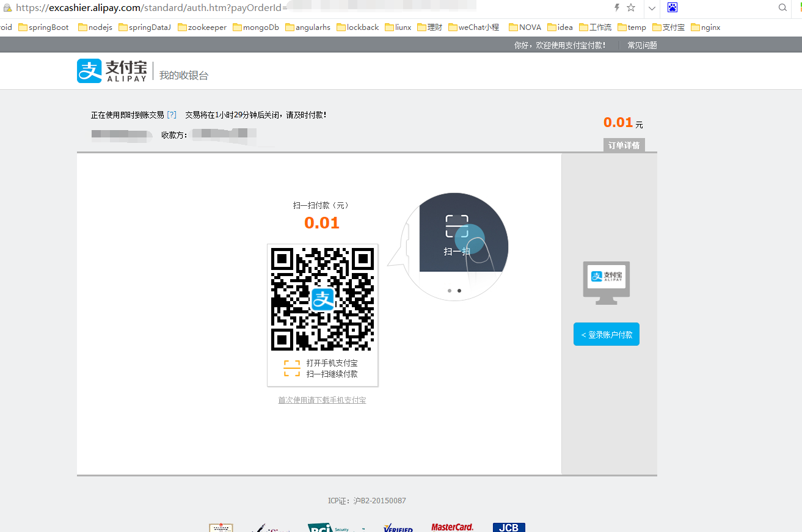Click the JCB logo in footer
This screenshot has height=532, width=802.
point(509,527)
